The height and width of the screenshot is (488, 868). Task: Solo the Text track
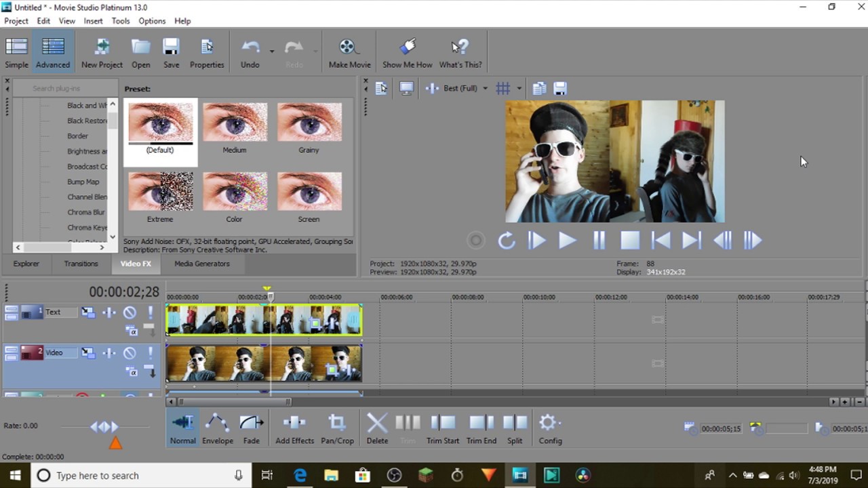(150, 312)
